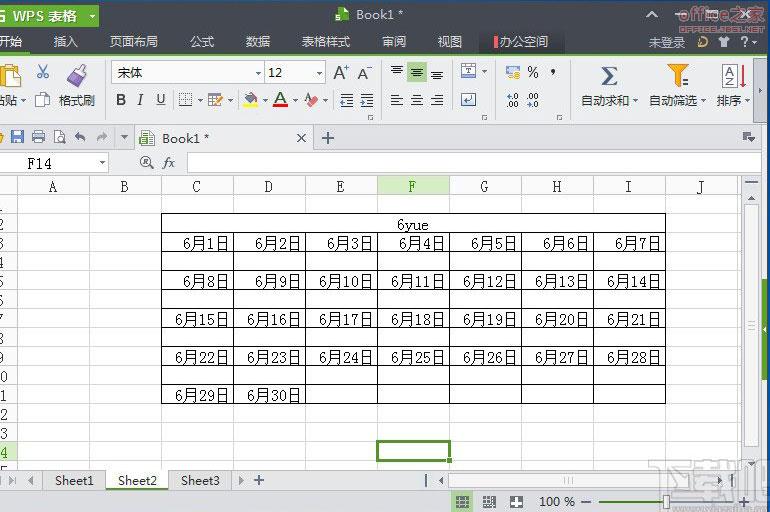This screenshot has height=512, width=770.
Task: Expand the AutoSum 自动求和 dropdown arrow
Action: pos(635,101)
